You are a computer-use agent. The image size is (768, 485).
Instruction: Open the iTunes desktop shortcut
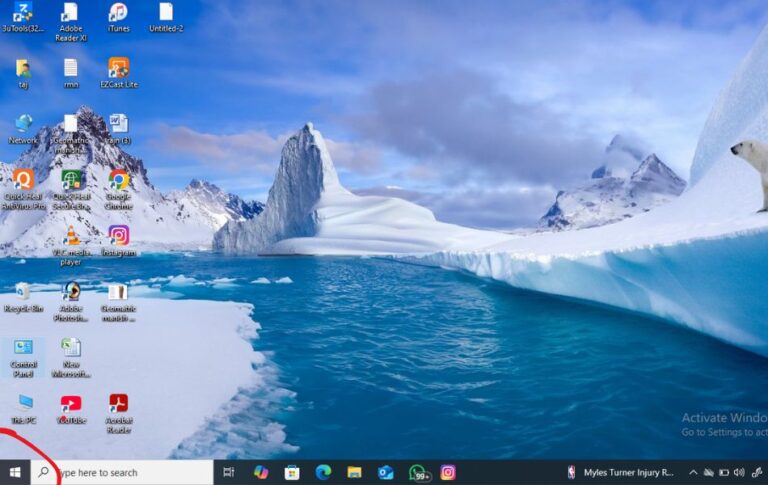118,13
